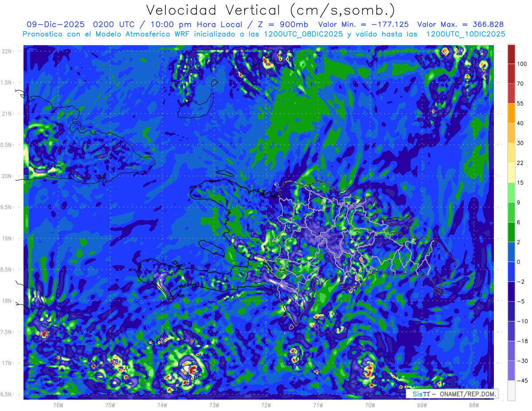Select legend swatch between 70 and 100
The image size is (532, 411).
pos(511,74)
